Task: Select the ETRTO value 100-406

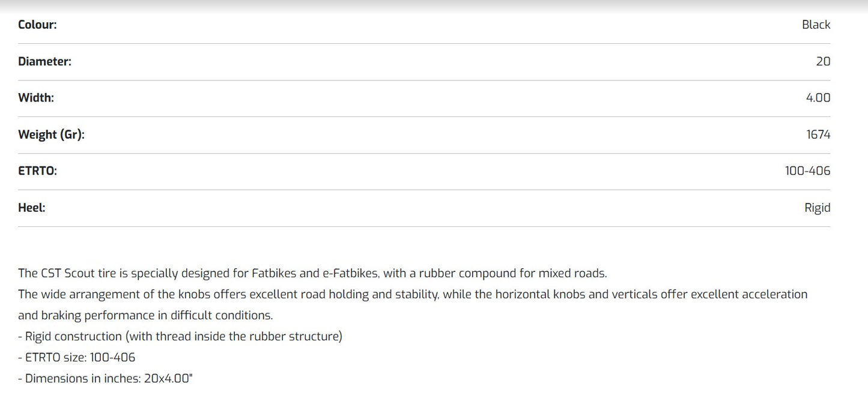Action: pyautogui.click(x=807, y=171)
